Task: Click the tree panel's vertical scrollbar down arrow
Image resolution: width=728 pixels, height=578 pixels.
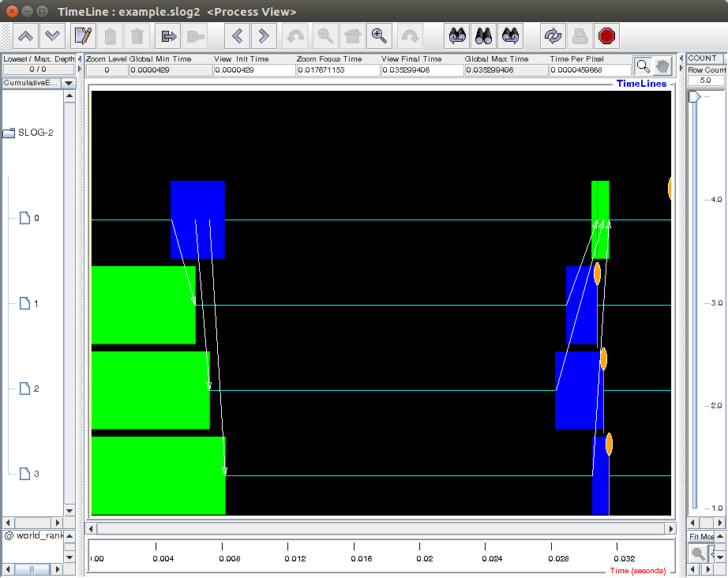Action: [69, 511]
